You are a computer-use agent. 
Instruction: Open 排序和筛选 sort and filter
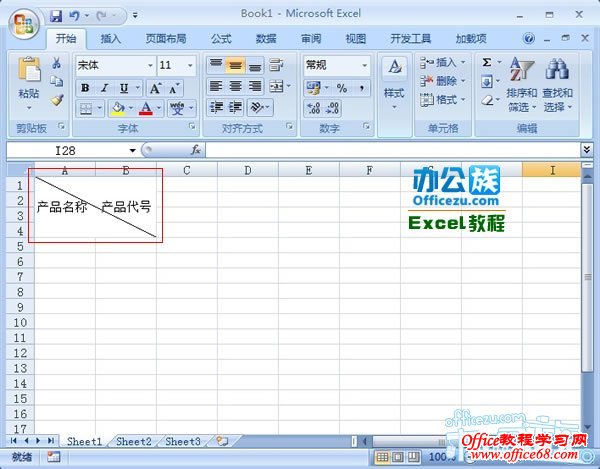point(522,84)
